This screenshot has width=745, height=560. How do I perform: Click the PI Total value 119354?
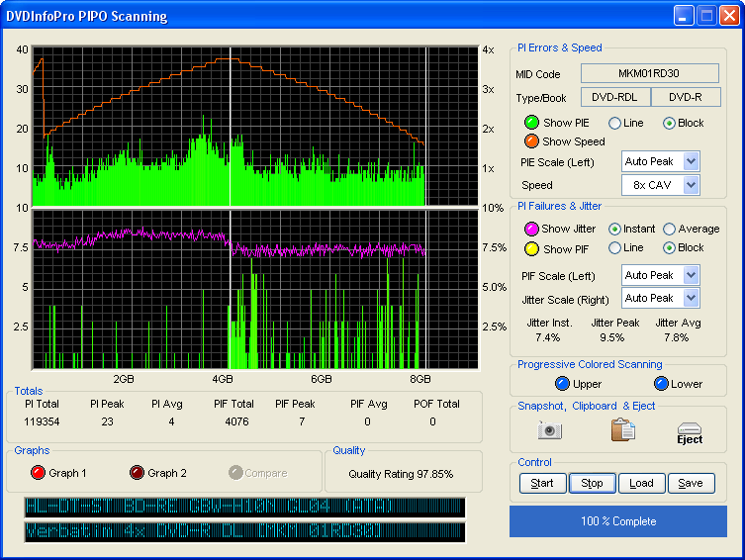42,421
